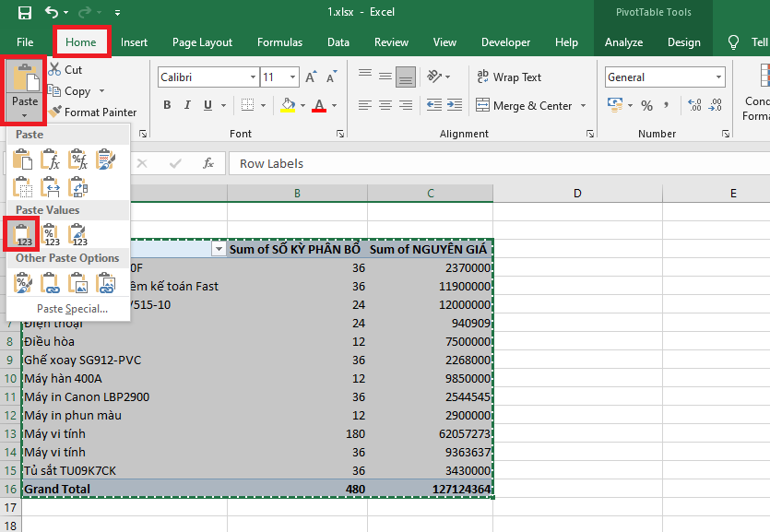The height and width of the screenshot is (532, 770).
Task: Click the Format Painter brush
Action: pos(56,112)
